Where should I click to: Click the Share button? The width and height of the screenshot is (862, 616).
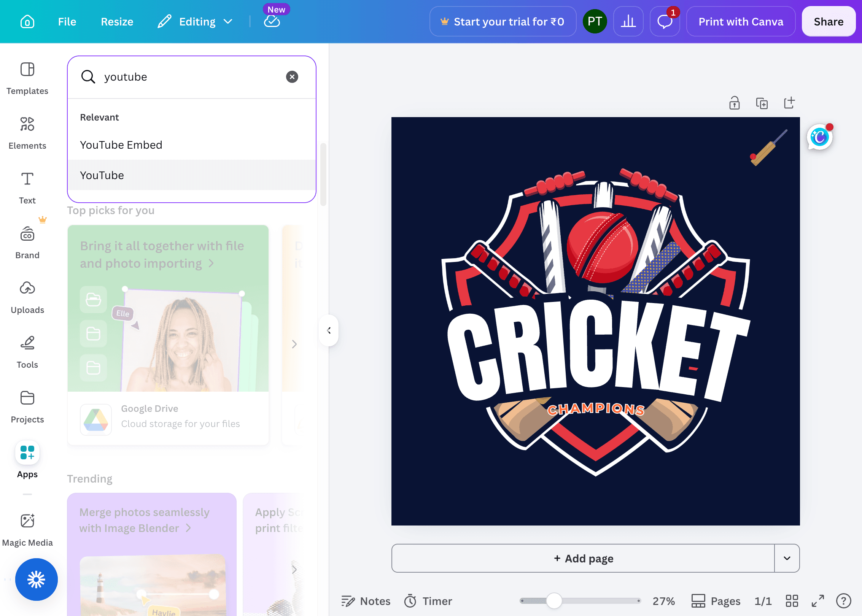pos(829,22)
